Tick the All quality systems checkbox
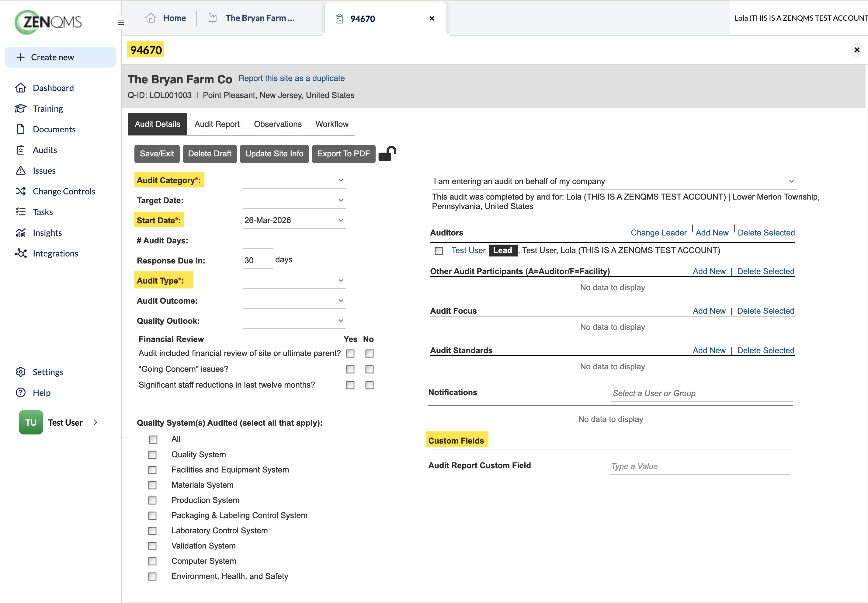The width and height of the screenshot is (868, 603). click(153, 439)
